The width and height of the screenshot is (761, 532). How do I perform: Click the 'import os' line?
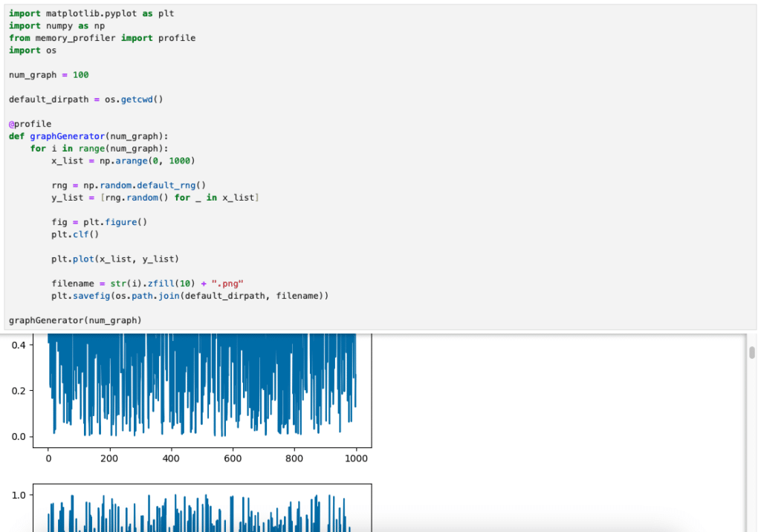33,51
